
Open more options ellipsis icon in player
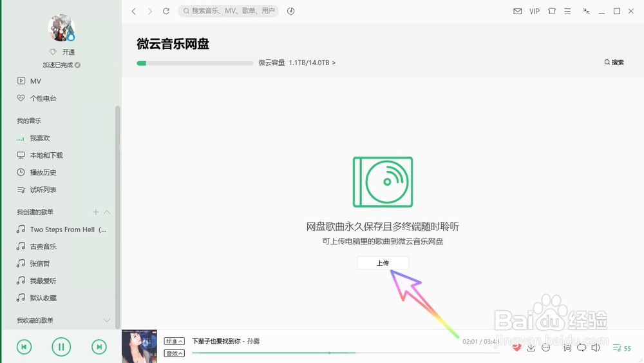click(x=546, y=348)
